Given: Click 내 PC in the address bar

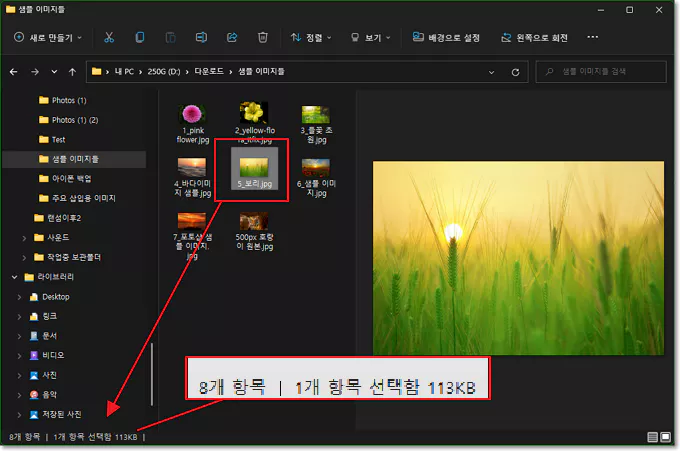Looking at the screenshot, I should pos(124,72).
